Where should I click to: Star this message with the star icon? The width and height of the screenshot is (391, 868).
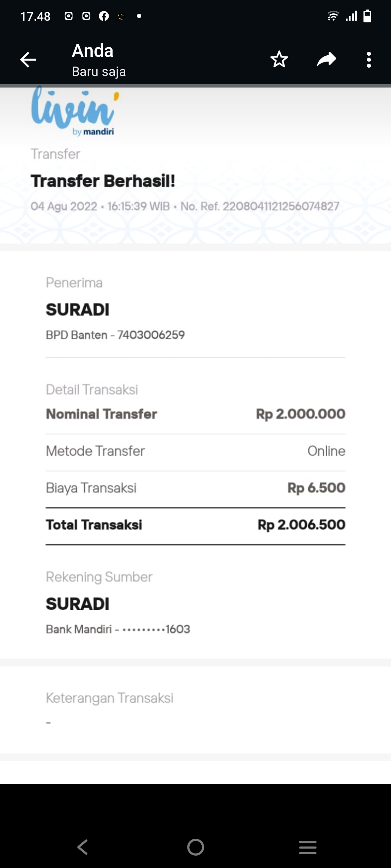coord(279,60)
